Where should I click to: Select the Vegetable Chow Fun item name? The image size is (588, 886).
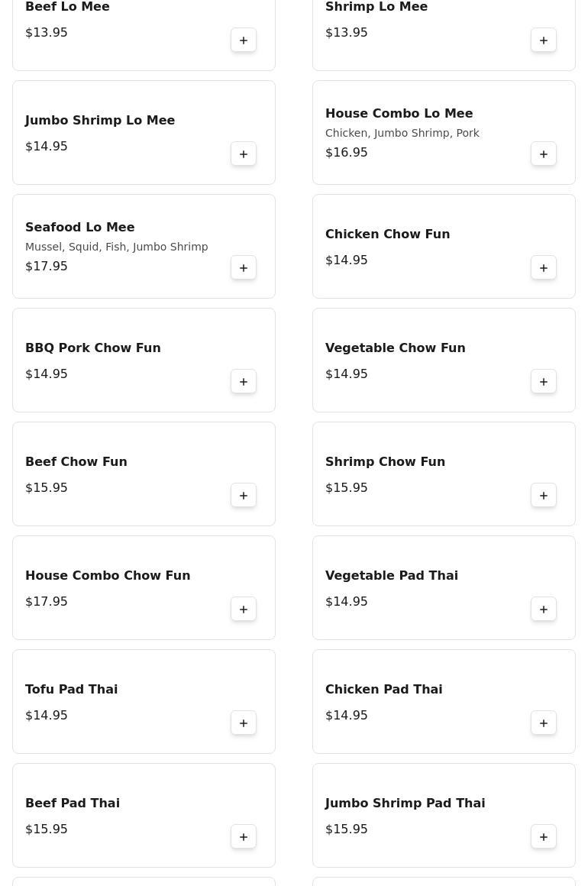click(395, 348)
